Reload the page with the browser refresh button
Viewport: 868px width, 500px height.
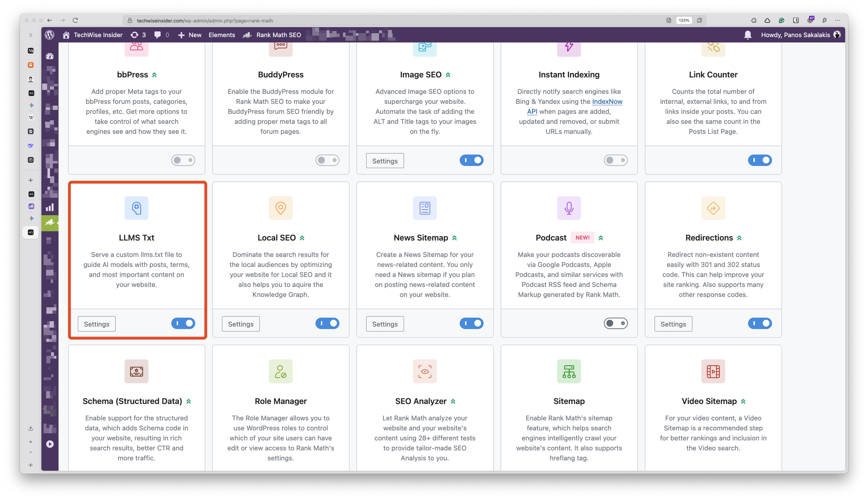(x=75, y=20)
